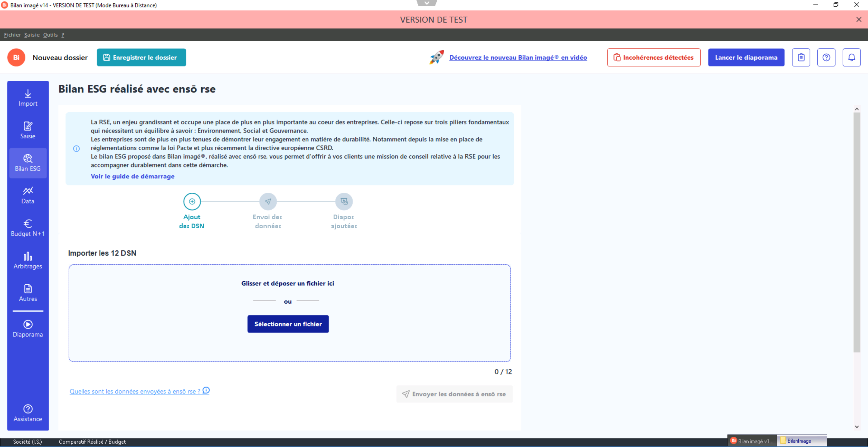Switch to Bilan imagé taskbar item
Screen dimensions: 868x447
point(752,441)
